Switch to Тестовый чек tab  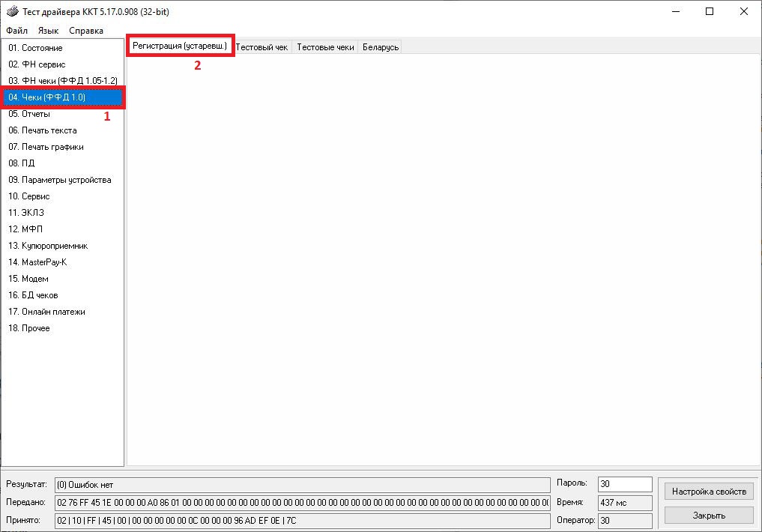pyautogui.click(x=261, y=47)
